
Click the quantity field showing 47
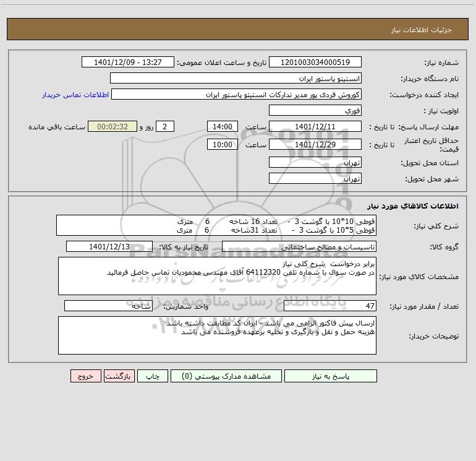coord(330,306)
